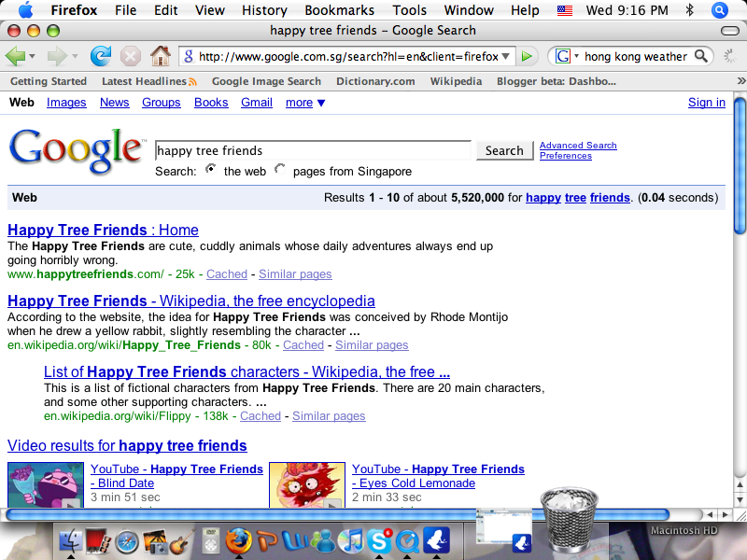Image resolution: width=747 pixels, height=560 pixels.
Task: Launch QuickTime Player from the Dock
Action: pyautogui.click(x=407, y=541)
